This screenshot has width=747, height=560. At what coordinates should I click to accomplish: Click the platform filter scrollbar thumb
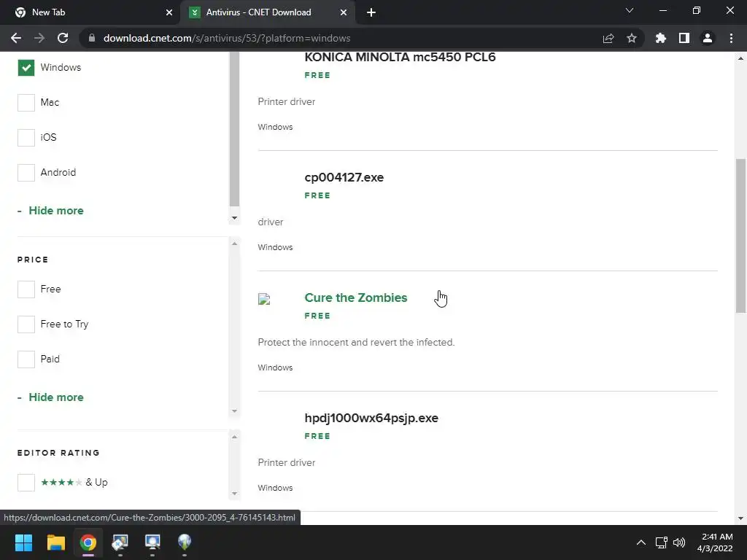coord(234,128)
